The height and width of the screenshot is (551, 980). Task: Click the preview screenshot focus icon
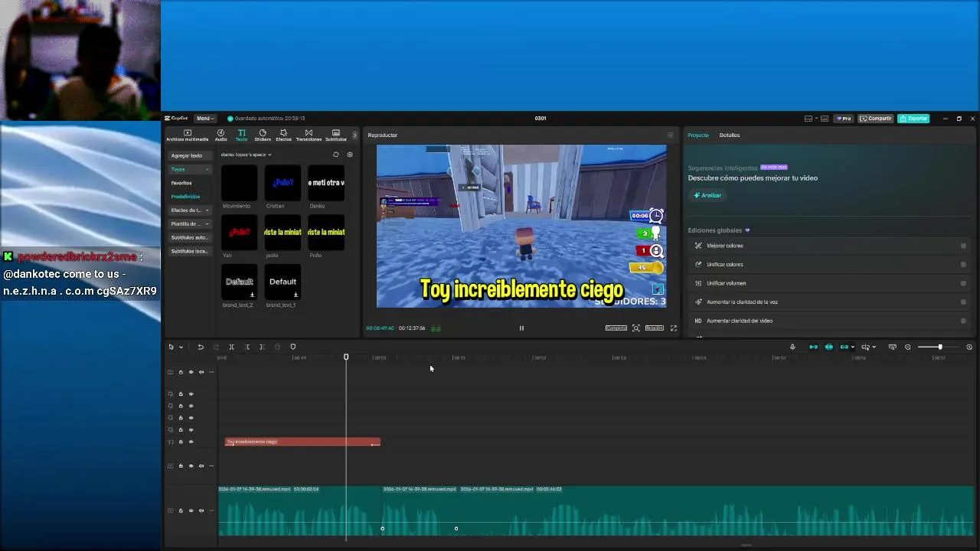tap(635, 328)
